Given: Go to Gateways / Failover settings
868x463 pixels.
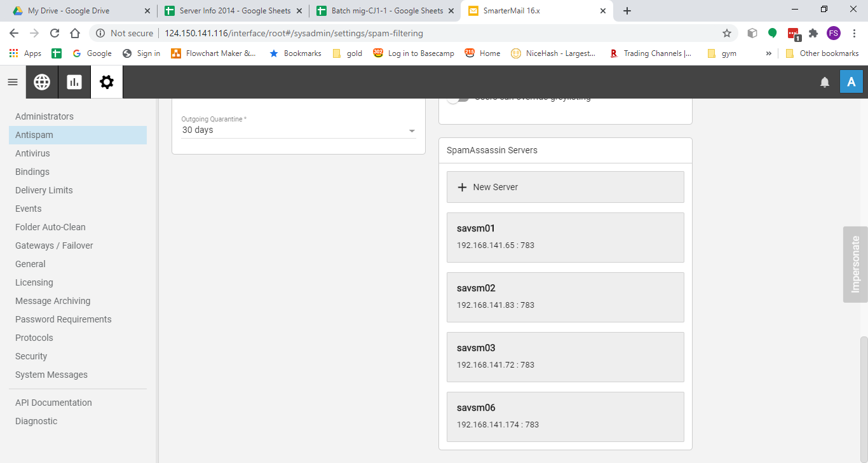Looking at the screenshot, I should click(54, 245).
